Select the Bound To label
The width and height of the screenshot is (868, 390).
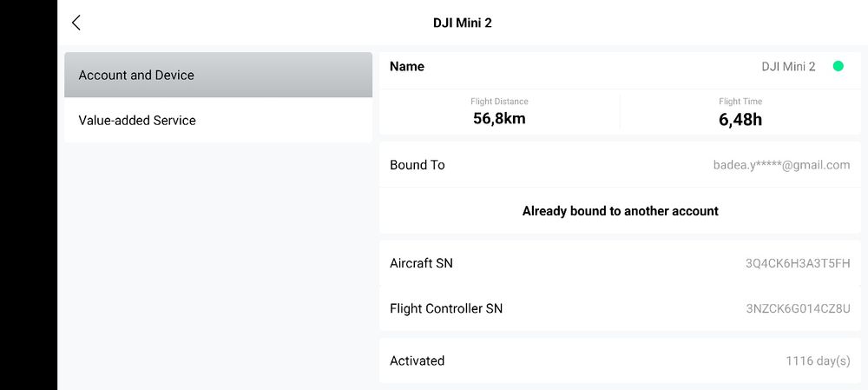[x=418, y=165]
